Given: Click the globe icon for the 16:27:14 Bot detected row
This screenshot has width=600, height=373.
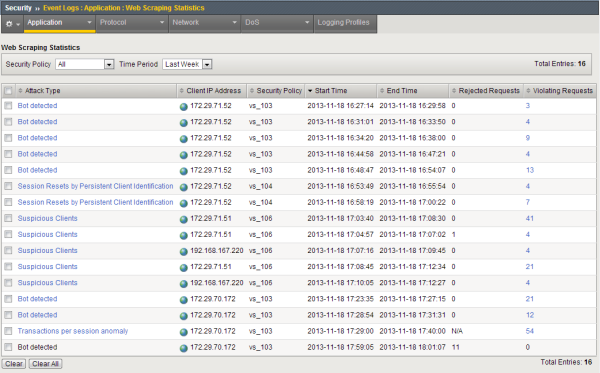Looking at the screenshot, I should tap(184, 107).
